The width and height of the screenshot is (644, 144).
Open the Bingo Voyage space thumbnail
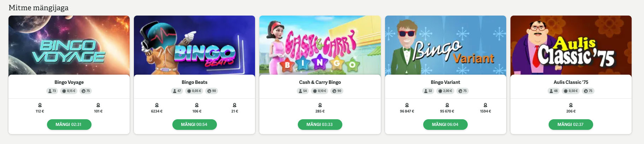tap(69, 45)
